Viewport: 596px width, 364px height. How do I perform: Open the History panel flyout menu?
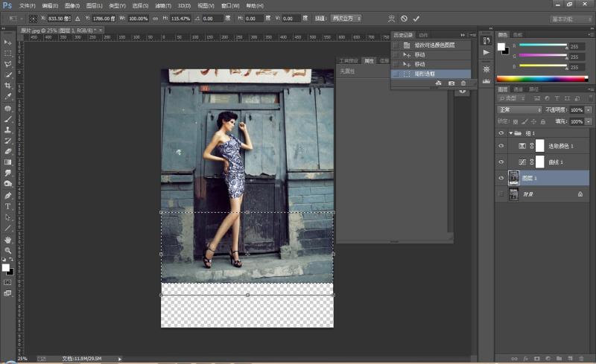coord(472,35)
